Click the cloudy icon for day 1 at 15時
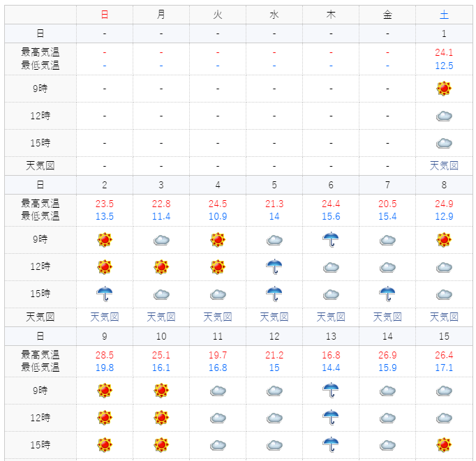476x461 pixels. point(444,143)
